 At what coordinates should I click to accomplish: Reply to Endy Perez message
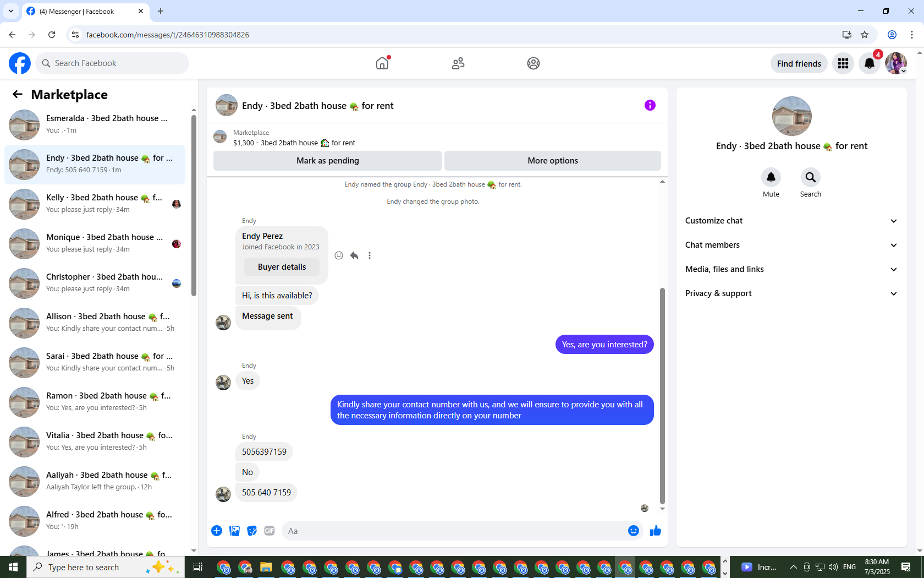[x=354, y=255]
